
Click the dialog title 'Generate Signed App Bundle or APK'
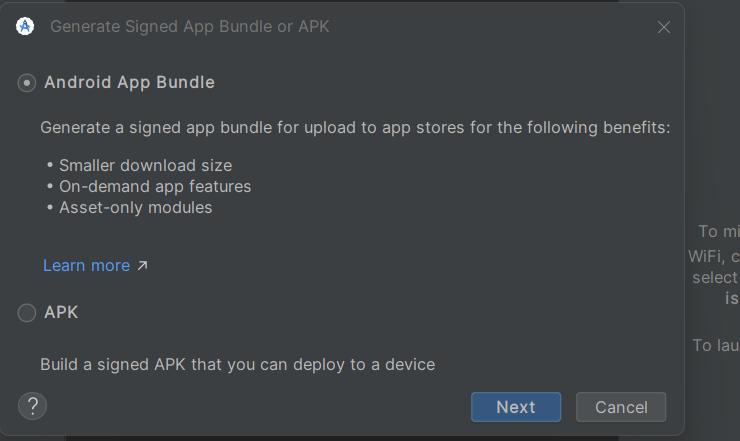click(x=189, y=27)
